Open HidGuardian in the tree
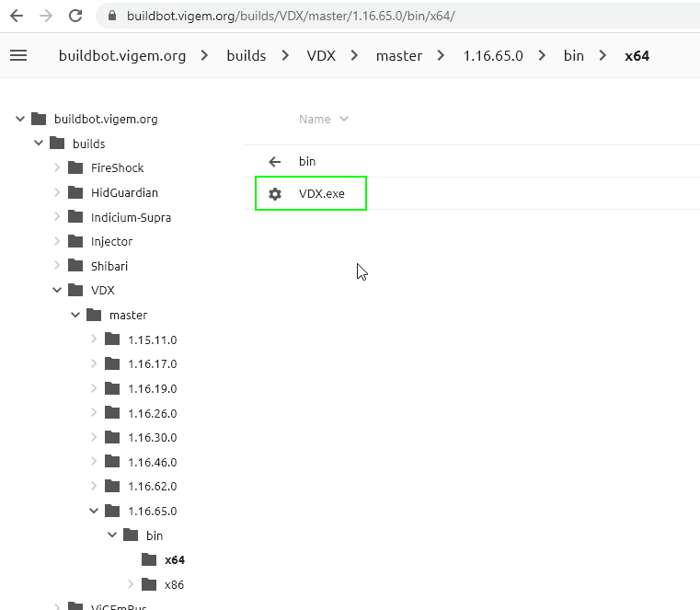 124,192
